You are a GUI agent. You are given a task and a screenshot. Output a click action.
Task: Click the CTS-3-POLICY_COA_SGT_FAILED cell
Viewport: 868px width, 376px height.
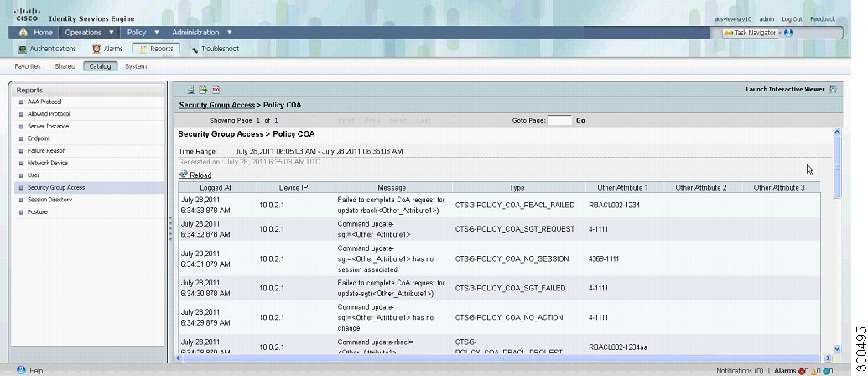511,288
